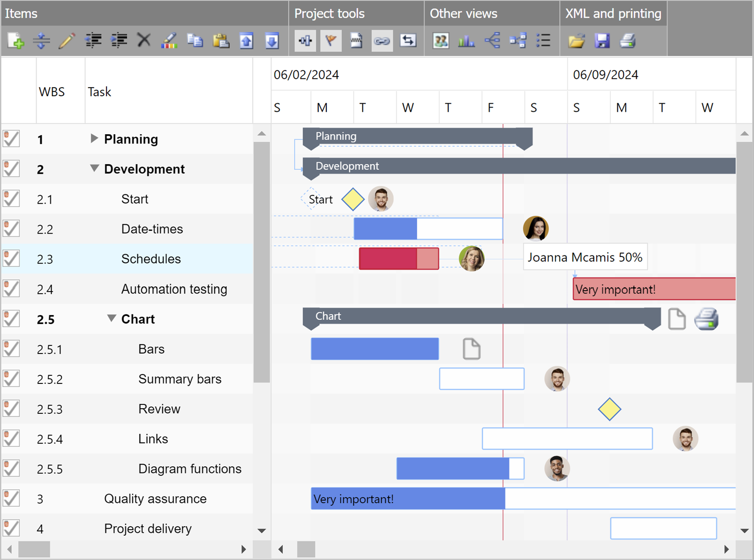Click the Review milestone diamond in chart
The height and width of the screenshot is (560, 754).
[x=609, y=409]
